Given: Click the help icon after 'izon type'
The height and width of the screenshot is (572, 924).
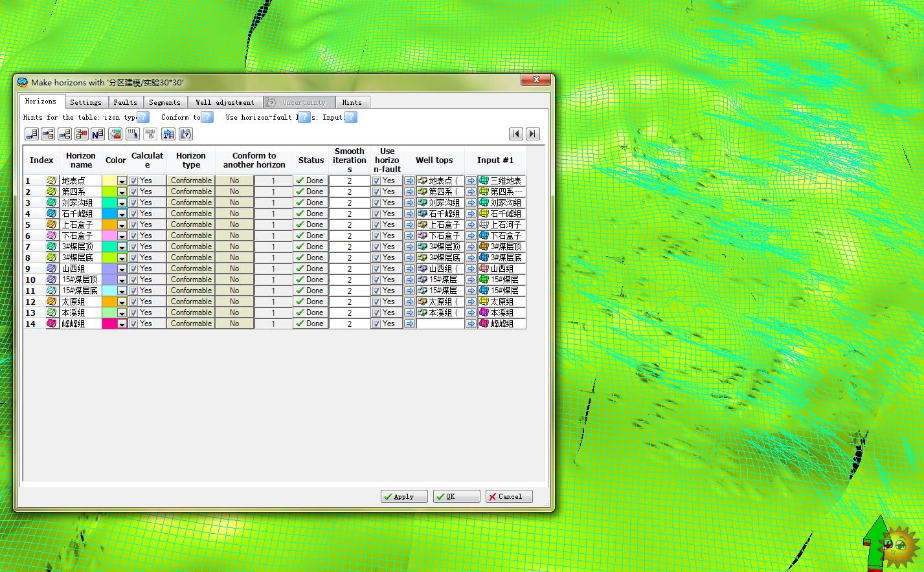Looking at the screenshot, I should coord(144,117).
